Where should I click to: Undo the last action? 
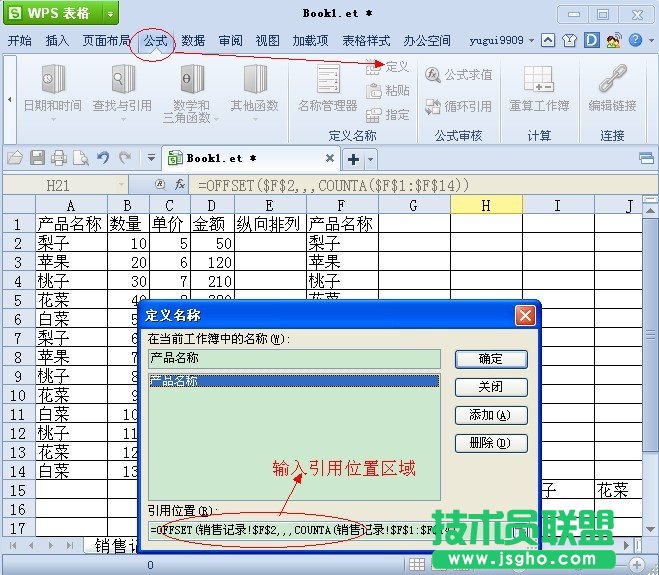coord(103,158)
